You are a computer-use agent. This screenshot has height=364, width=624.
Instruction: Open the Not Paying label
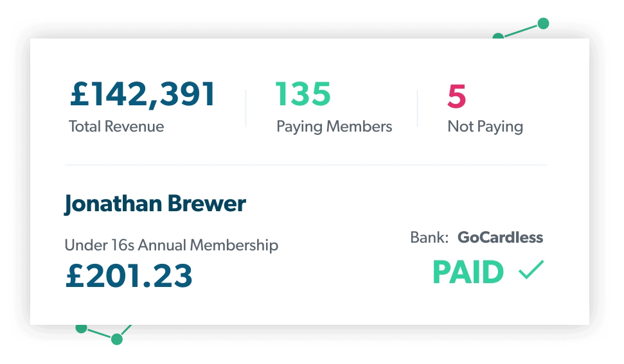(485, 126)
